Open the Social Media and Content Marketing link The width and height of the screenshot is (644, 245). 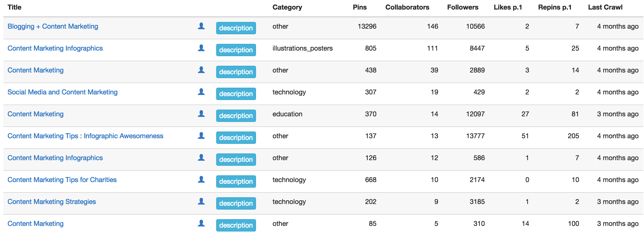pos(63,92)
